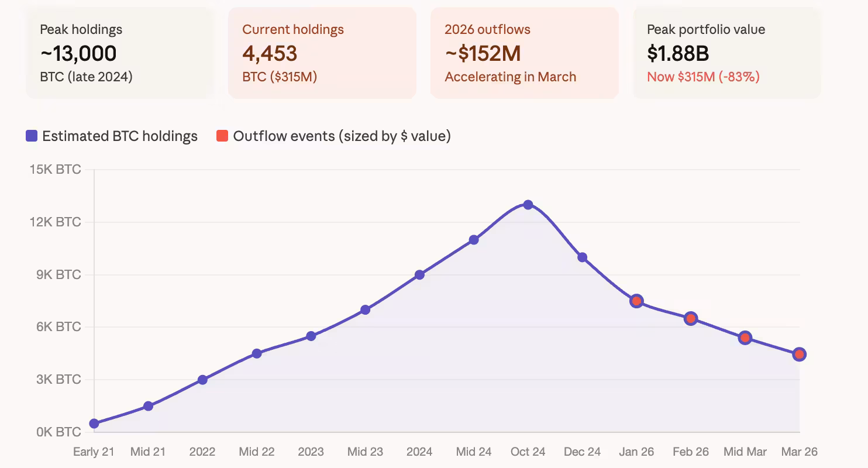Image resolution: width=868 pixels, height=468 pixels.
Task: Click the Dec 24 data point
Action: coord(582,257)
